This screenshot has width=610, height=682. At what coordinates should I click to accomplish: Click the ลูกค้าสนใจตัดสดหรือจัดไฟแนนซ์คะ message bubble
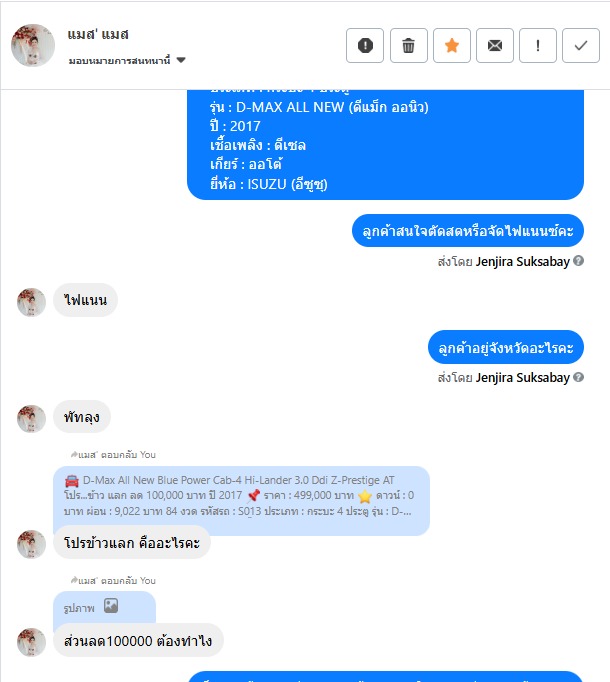pyautogui.click(x=468, y=231)
